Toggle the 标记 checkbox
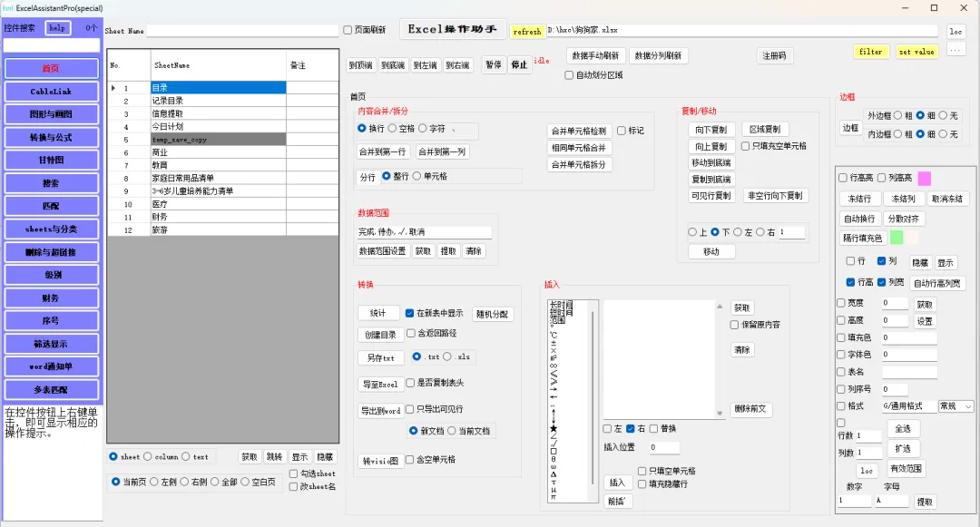Screen dimensions: 980x527 (622, 131)
